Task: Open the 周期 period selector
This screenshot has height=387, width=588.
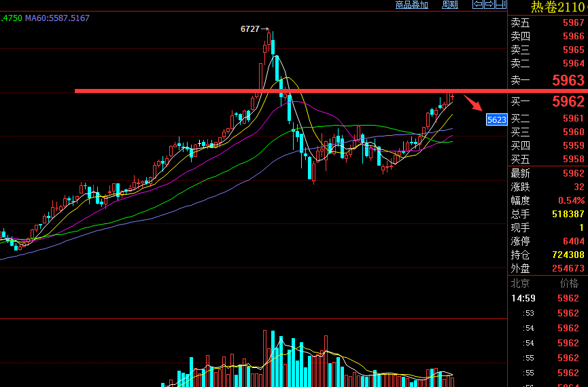Action: [450, 5]
